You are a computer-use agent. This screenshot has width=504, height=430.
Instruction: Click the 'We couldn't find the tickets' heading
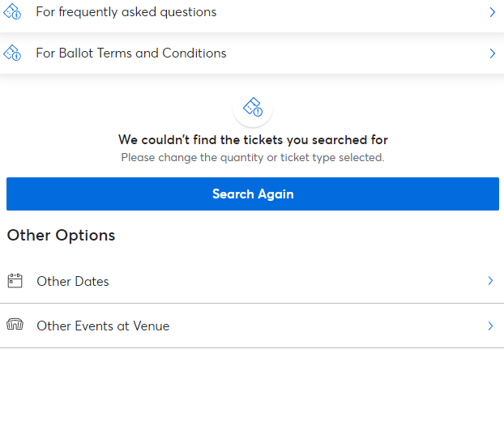coord(253,140)
